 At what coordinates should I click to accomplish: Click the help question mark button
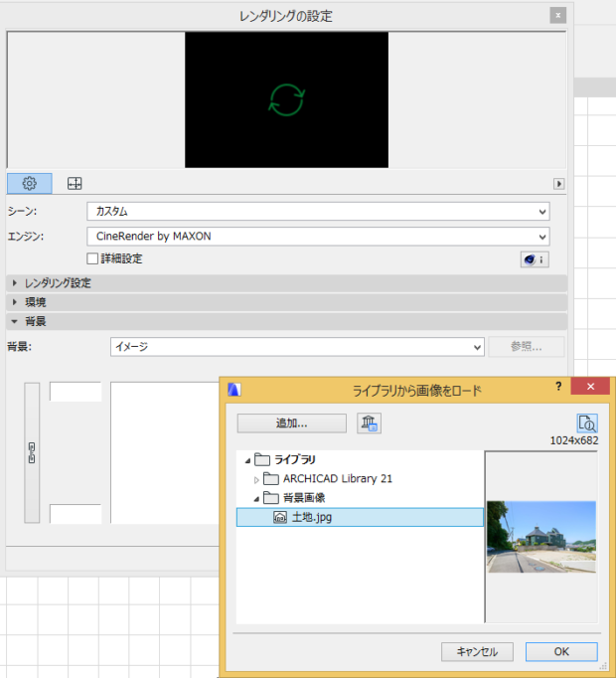[x=558, y=387]
